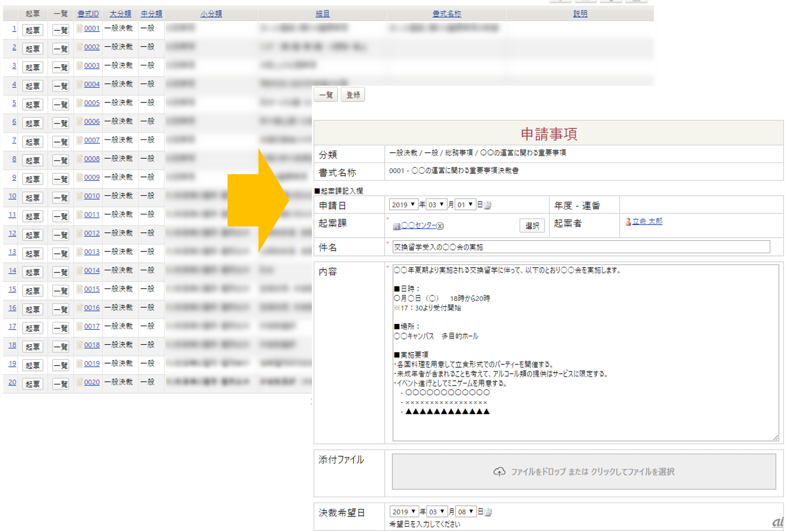The height and width of the screenshot is (532, 788).
Task: Click the document icon beside form ID 0012
Action: pos(79,233)
